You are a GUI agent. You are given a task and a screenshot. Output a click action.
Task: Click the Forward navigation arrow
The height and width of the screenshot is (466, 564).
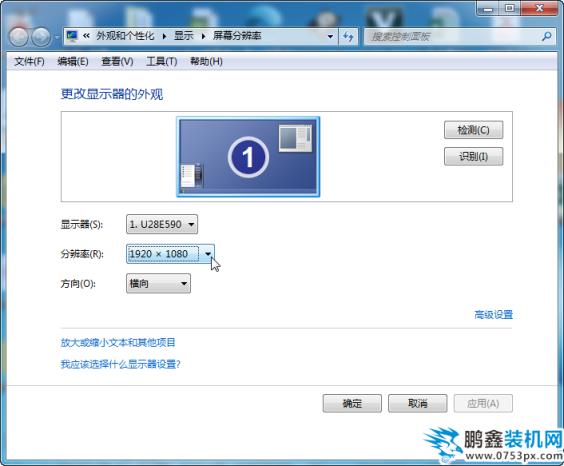(41, 37)
